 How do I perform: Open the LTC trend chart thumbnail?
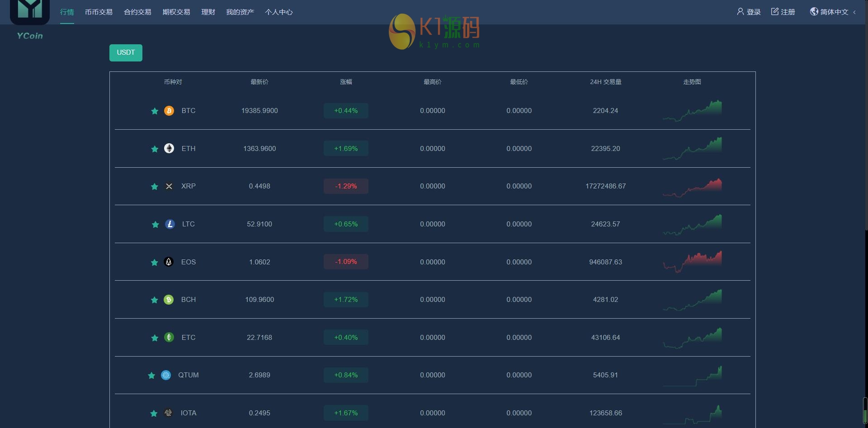[x=692, y=225]
